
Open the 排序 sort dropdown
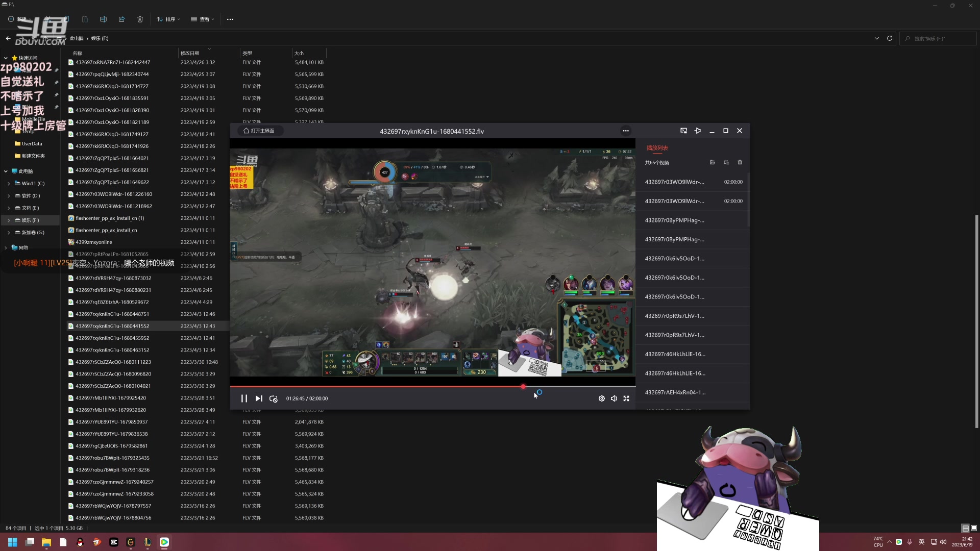(168, 19)
